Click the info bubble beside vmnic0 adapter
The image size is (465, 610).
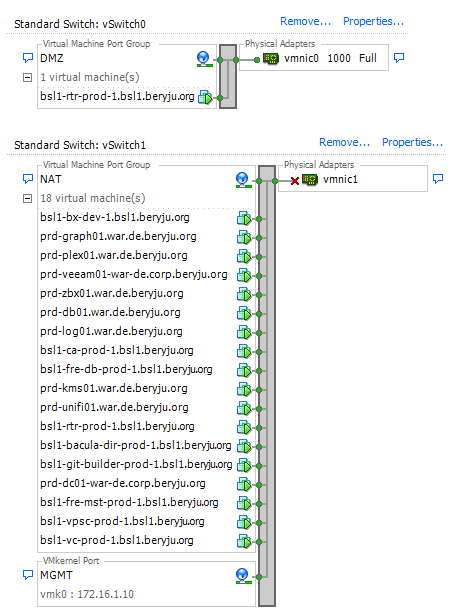(399, 58)
